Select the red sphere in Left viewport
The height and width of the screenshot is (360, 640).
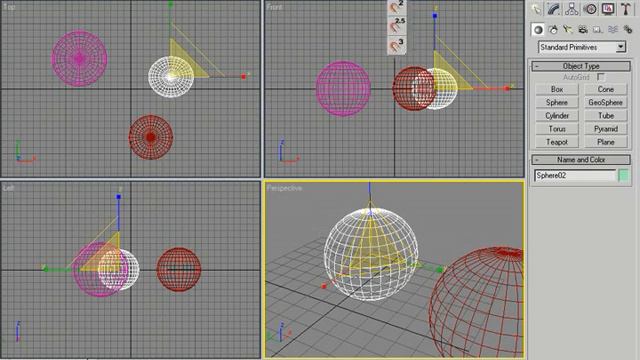point(179,269)
